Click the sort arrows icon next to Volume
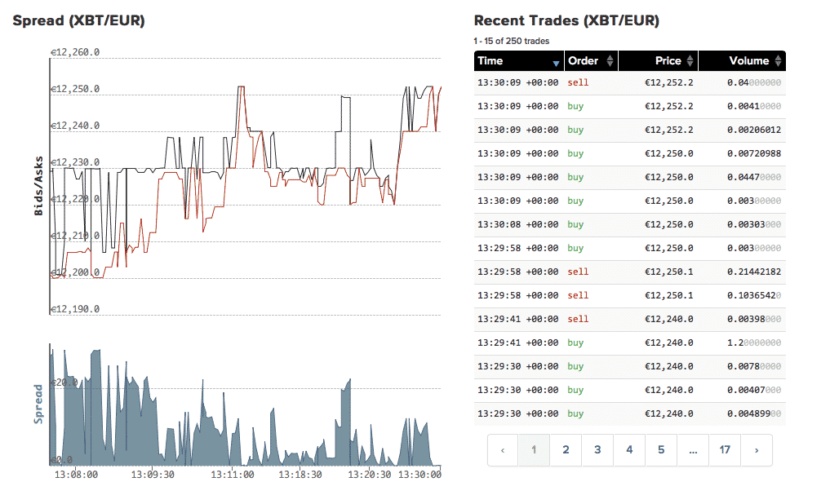The image size is (830, 504). (778, 61)
